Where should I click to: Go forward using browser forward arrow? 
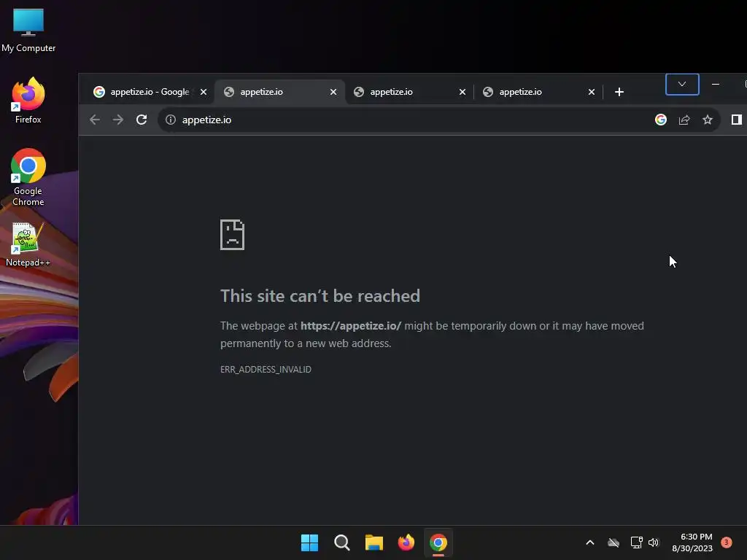pyautogui.click(x=117, y=120)
